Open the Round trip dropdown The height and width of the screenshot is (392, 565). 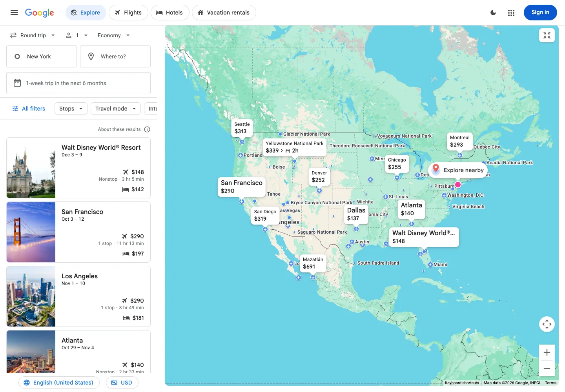[33, 35]
